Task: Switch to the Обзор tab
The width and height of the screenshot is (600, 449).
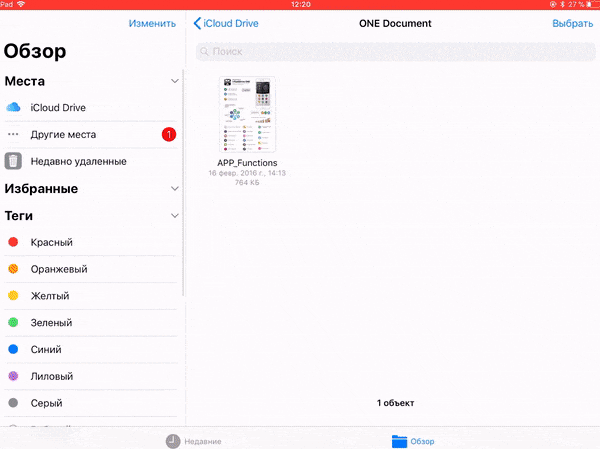Action: point(413,441)
